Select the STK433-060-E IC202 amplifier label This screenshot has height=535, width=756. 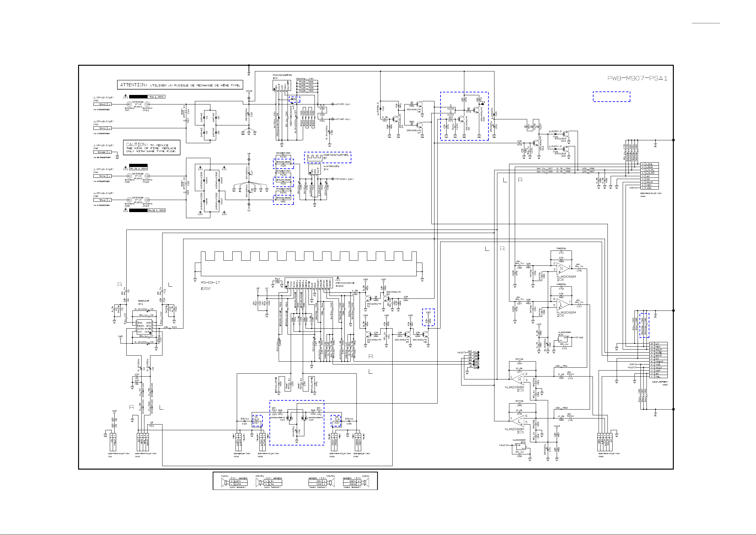[345, 283]
